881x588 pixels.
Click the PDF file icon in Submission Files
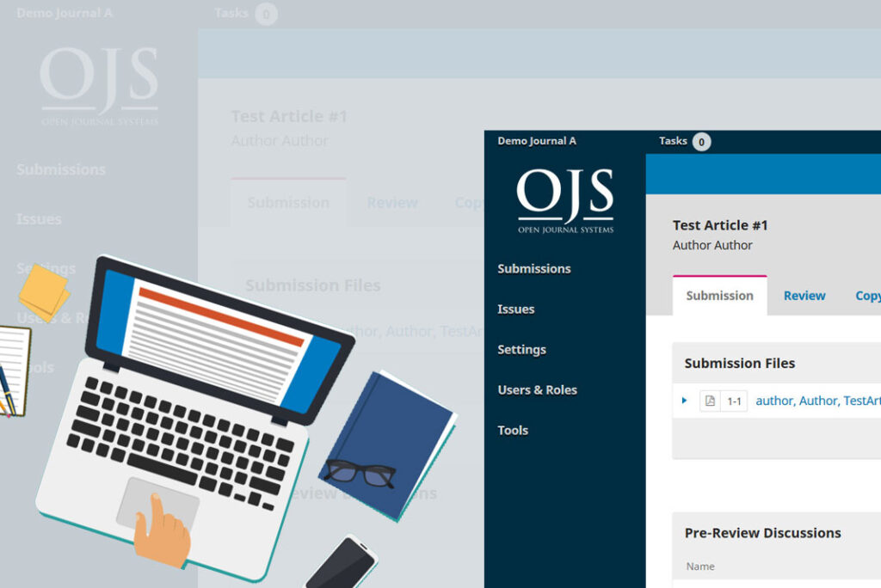click(x=709, y=401)
